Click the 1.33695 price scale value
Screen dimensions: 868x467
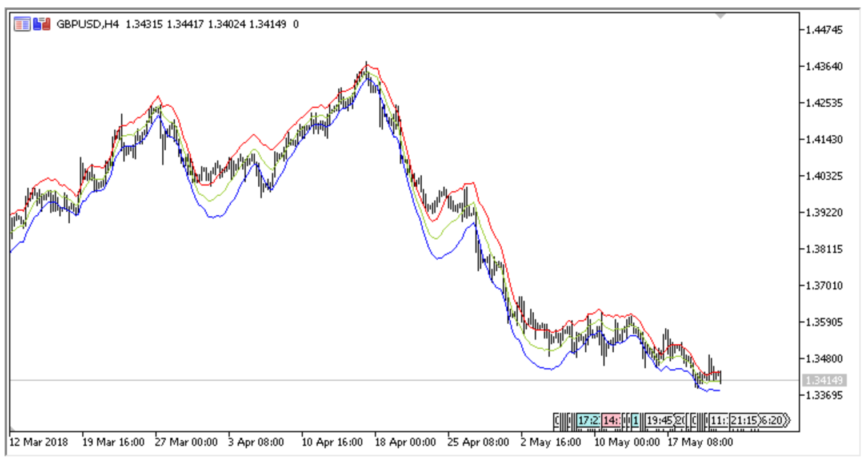824,395
